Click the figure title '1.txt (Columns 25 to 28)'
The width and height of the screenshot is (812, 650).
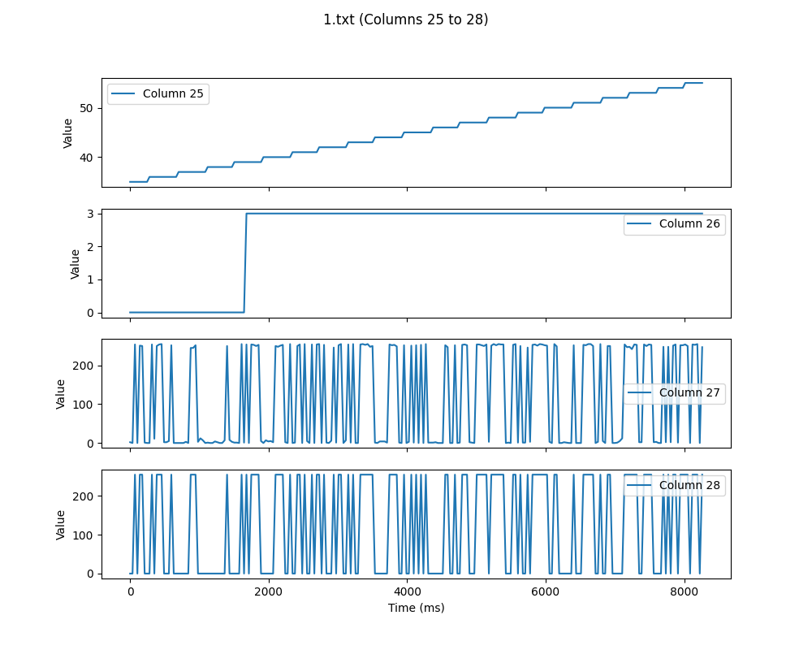405,19
